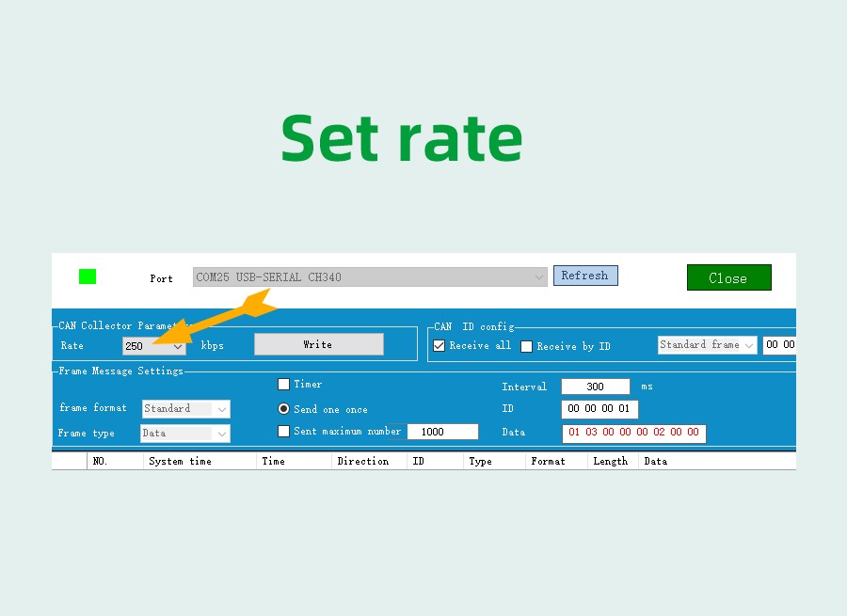Click the ID field with 00 00 00 01
Image resolution: width=847 pixels, height=616 pixels.
599,409
